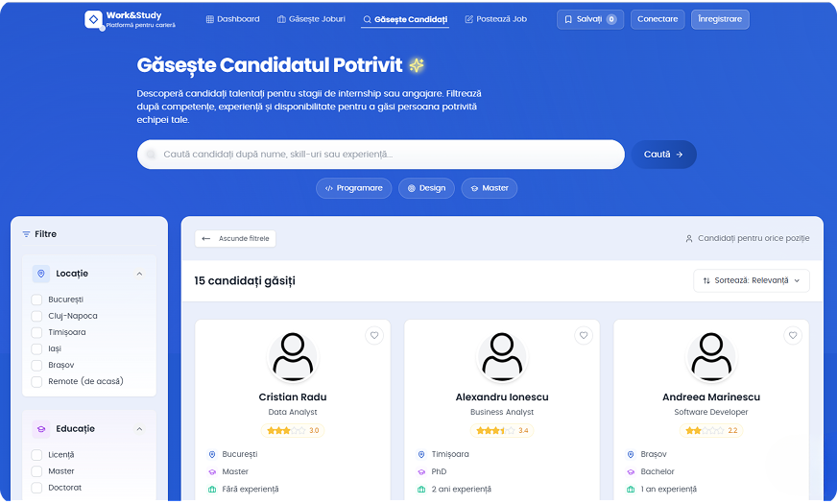837x504 pixels.
Task: Check the Remote (de acasă) checkbox
Action: tap(36, 382)
